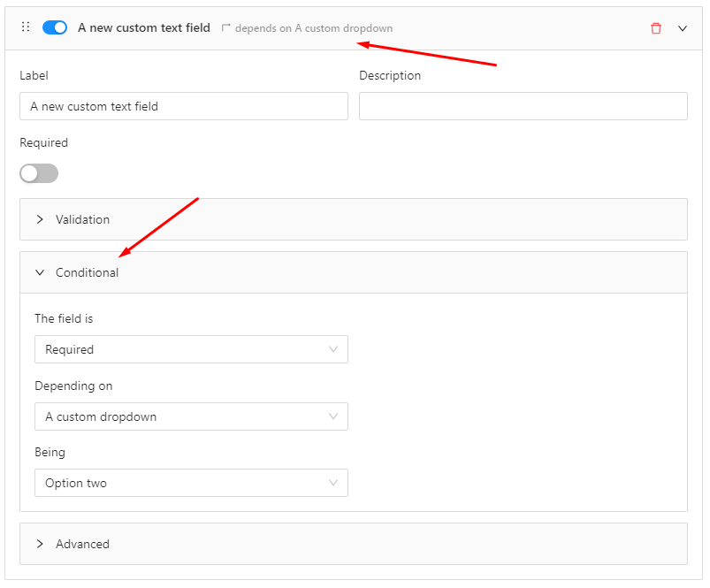Viewport: 710px width, 588px height.
Task: Enable the custom text field with the blue toggle
Action: (x=54, y=27)
